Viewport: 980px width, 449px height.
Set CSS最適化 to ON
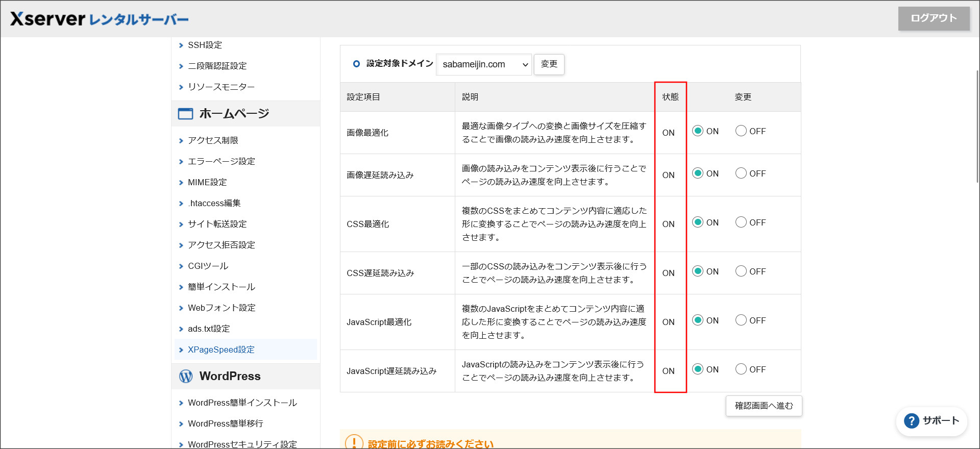(x=698, y=222)
